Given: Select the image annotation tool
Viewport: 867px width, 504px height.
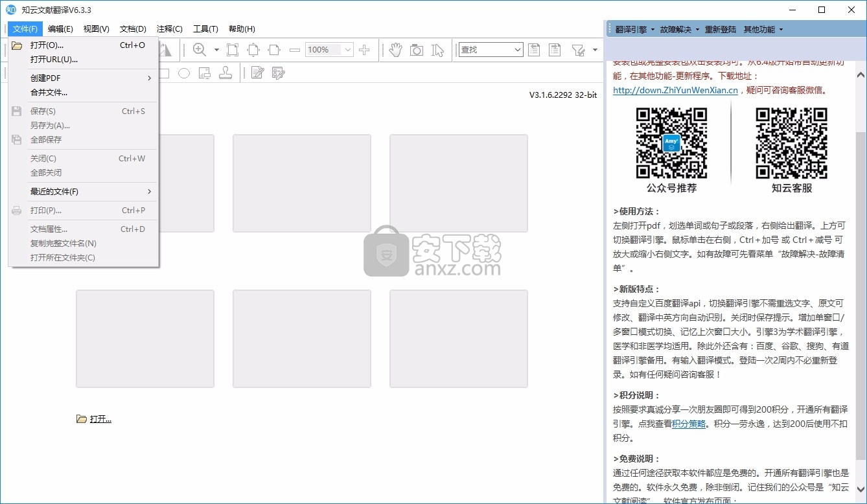Looking at the screenshot, I should point(204,73).
